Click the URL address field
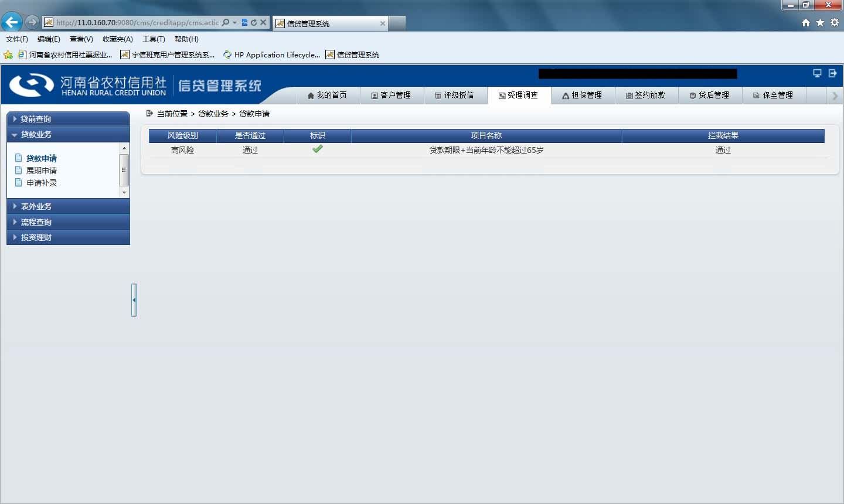 click(x=137, y=22)
